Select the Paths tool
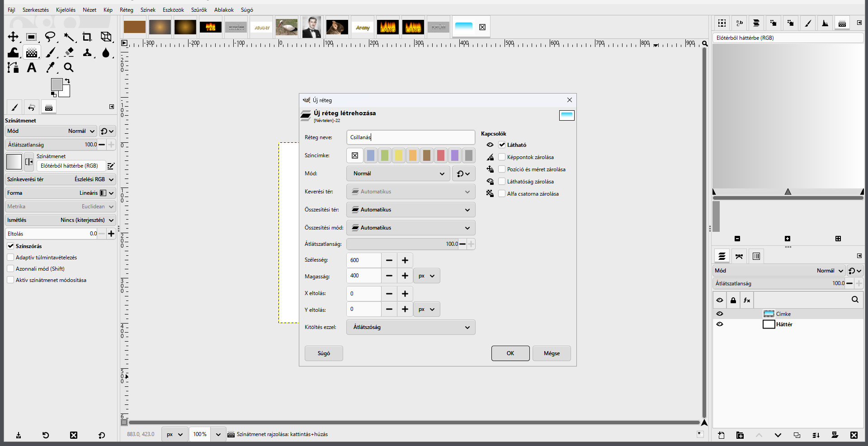The width and height of the screenshot is (868, 446). tap(13, 68)
